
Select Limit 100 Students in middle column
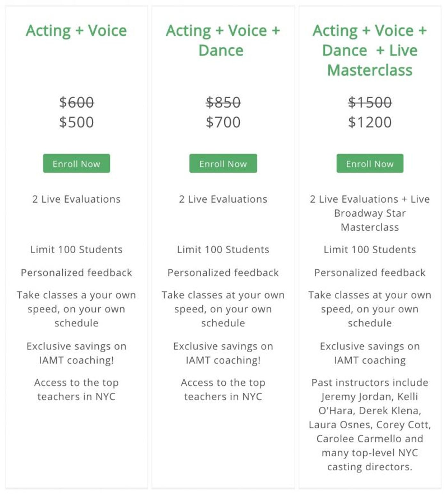(223, 249)
